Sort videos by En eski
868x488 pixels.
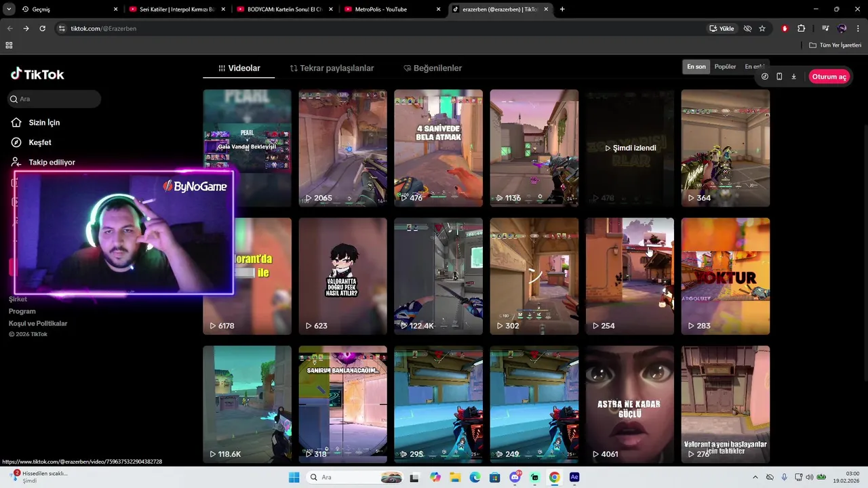754,66
